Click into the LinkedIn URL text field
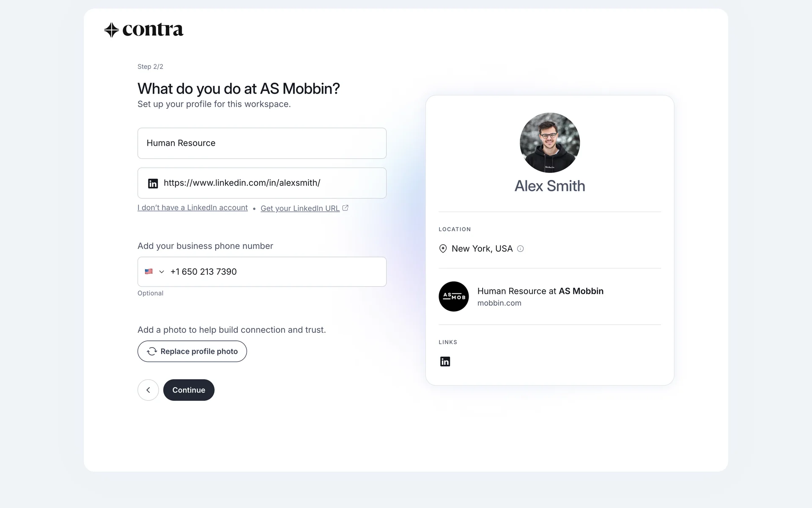Viewport: 812px width, 508px height. [x=271, y=183]
